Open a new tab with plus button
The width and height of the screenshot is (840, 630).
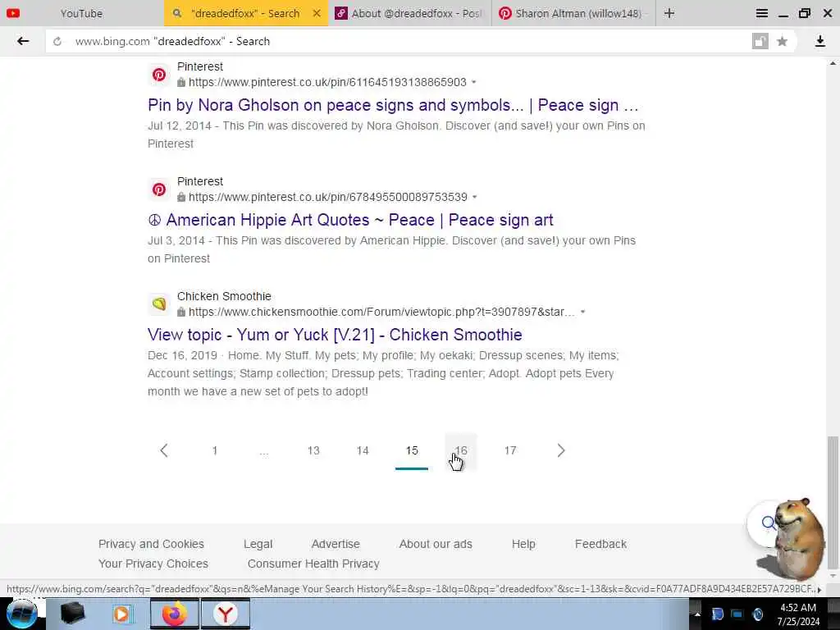click(x=669, y=13)
